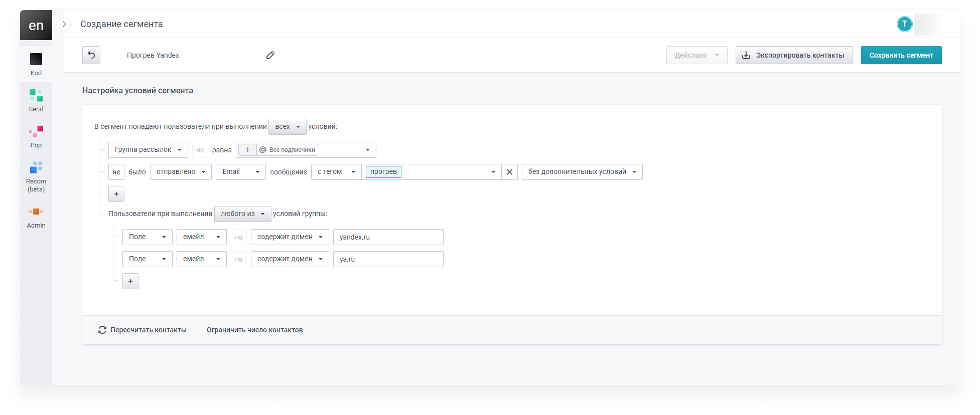Viewport: 980px width, 415px height.
Task: Expand the sidebar with chevron arrow
Action: click(x=64, y=24)
